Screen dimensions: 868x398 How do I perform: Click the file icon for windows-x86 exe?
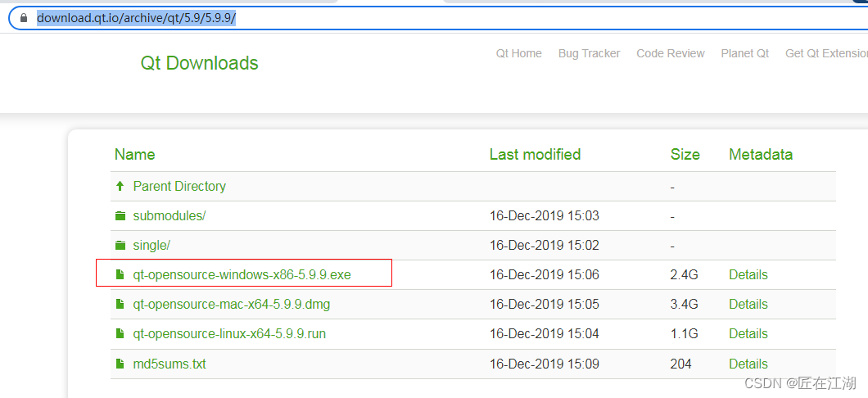pos(119,274)
